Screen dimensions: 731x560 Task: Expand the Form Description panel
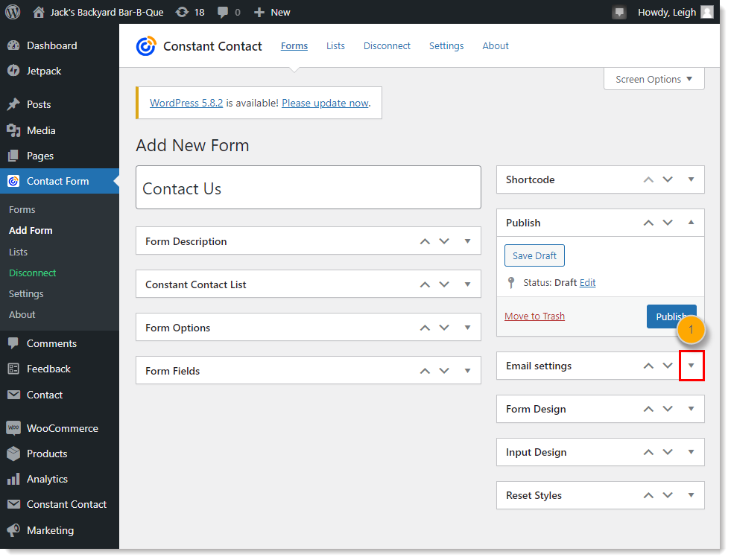coord(468,241)
